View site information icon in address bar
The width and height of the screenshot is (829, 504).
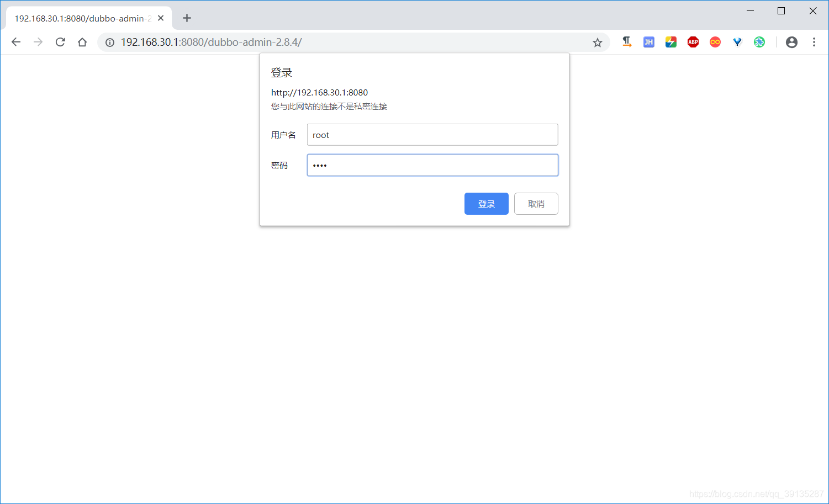point(110,43)
